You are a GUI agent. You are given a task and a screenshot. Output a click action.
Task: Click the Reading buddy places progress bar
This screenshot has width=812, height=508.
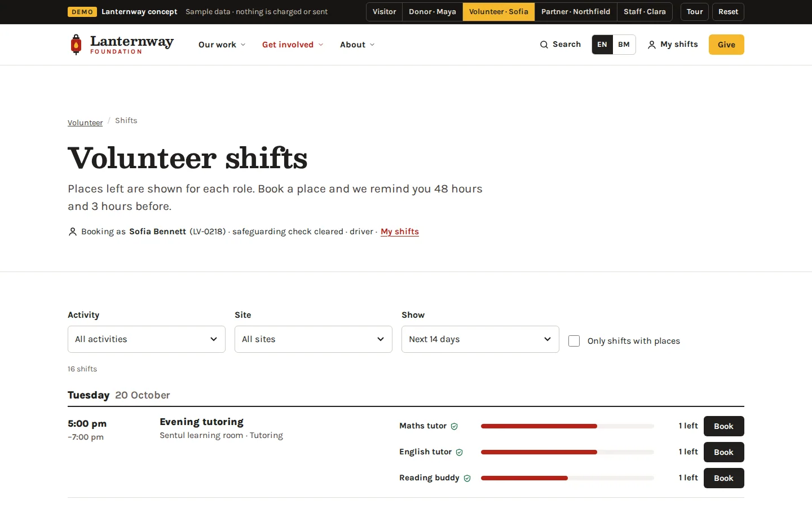[567, 478]
